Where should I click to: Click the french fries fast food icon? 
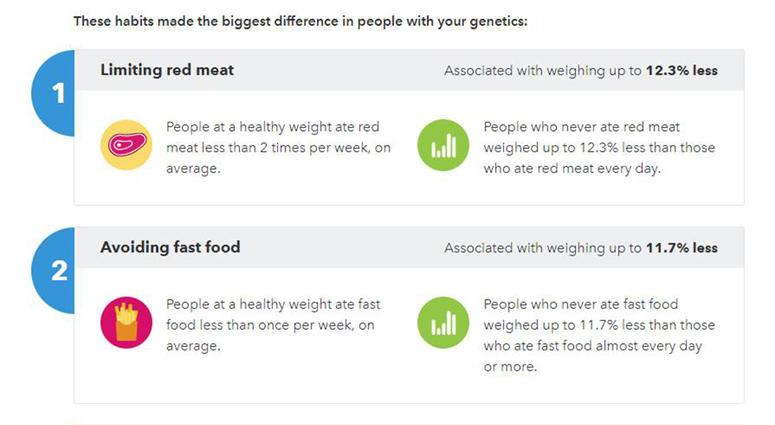(127, 322)
